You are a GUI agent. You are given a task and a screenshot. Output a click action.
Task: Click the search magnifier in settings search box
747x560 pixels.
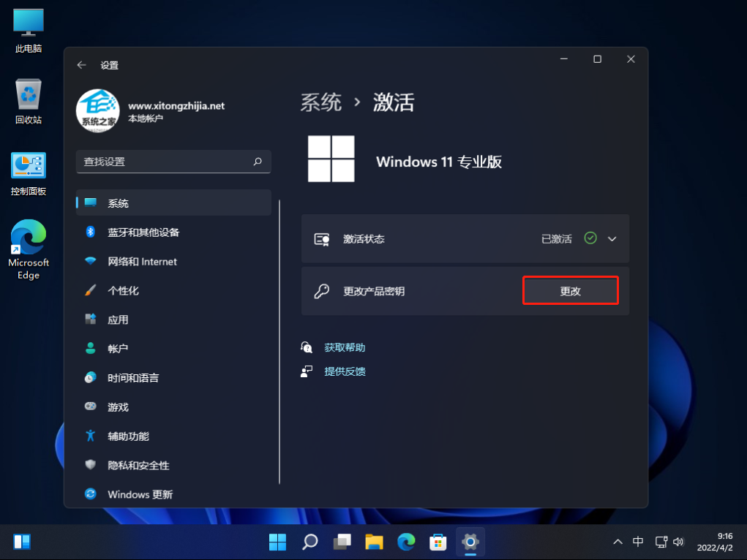258,162
